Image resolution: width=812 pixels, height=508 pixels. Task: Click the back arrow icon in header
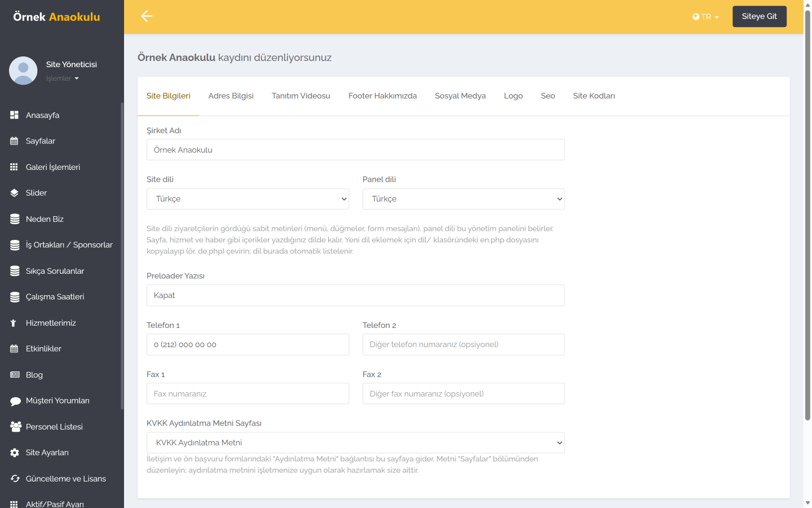pos(147,16)
